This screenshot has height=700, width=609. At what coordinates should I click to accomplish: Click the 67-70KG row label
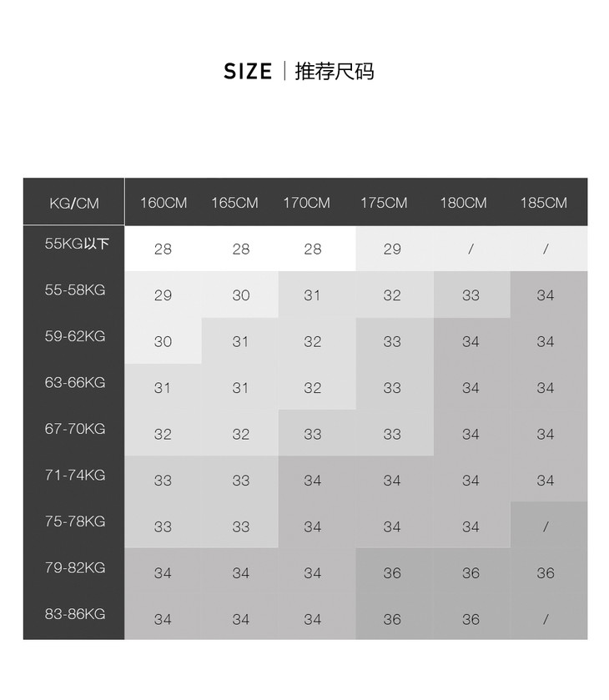[x=75, y=429]
